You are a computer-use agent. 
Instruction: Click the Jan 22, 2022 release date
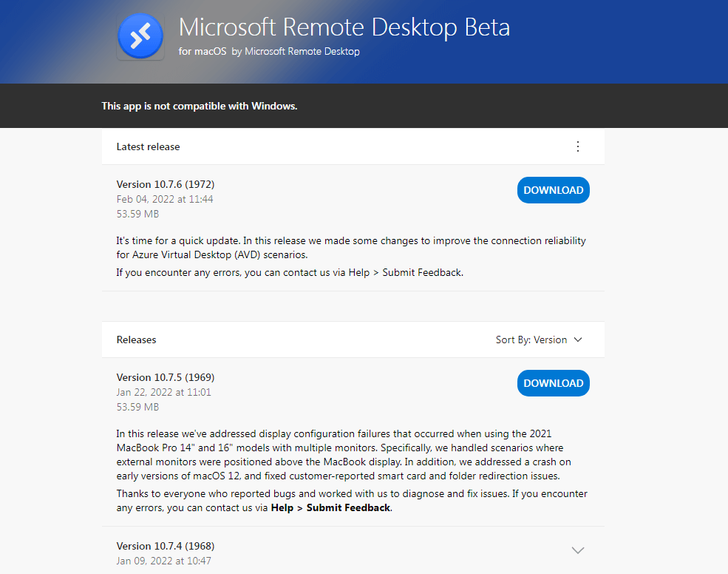(x=163, y=392)
